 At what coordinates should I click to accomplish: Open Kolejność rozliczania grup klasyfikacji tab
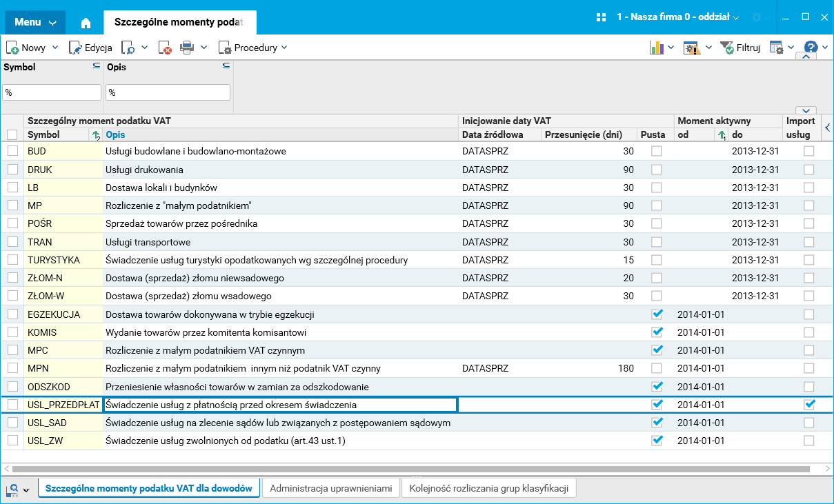coord(488,488)
